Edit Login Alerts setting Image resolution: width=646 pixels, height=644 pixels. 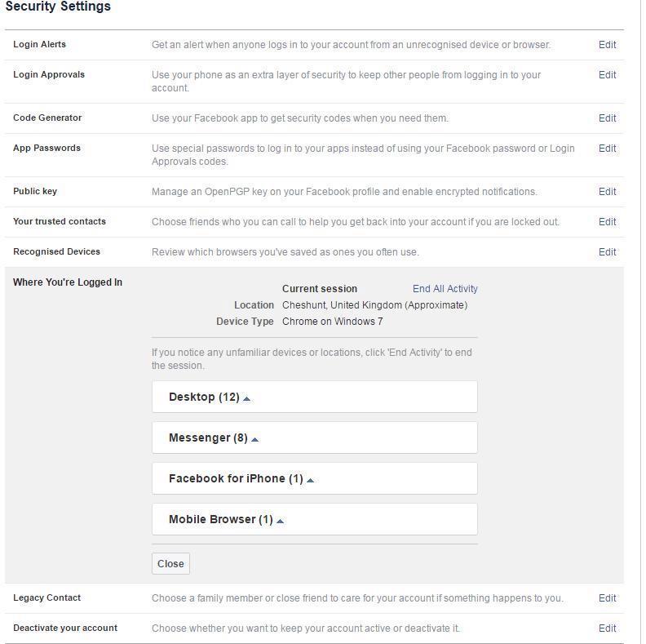tap(607, 45)
